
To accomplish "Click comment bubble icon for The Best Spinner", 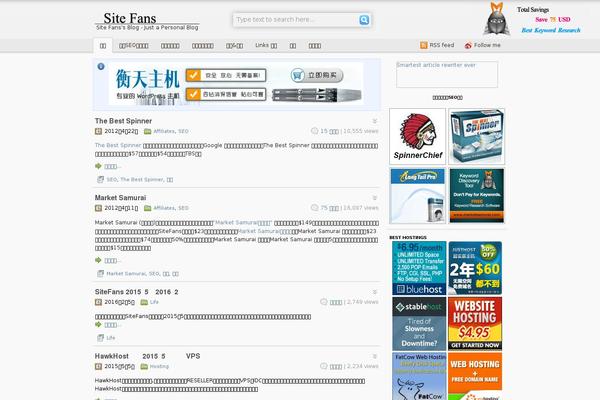I will 315,131.
